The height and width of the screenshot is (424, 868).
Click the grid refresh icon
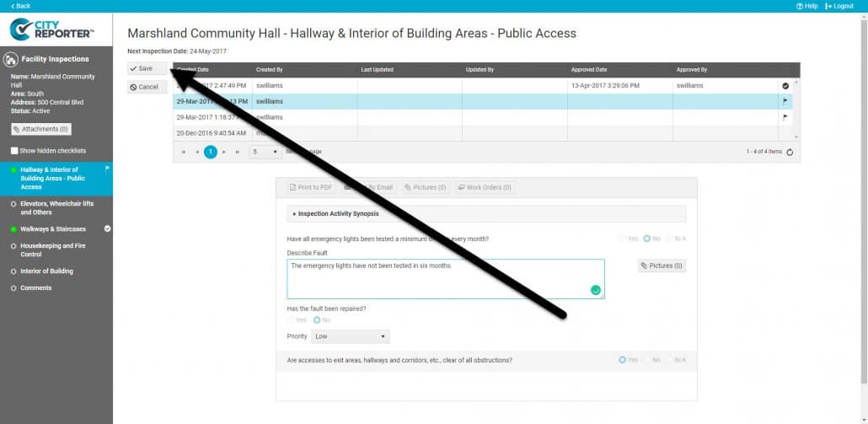790,152
